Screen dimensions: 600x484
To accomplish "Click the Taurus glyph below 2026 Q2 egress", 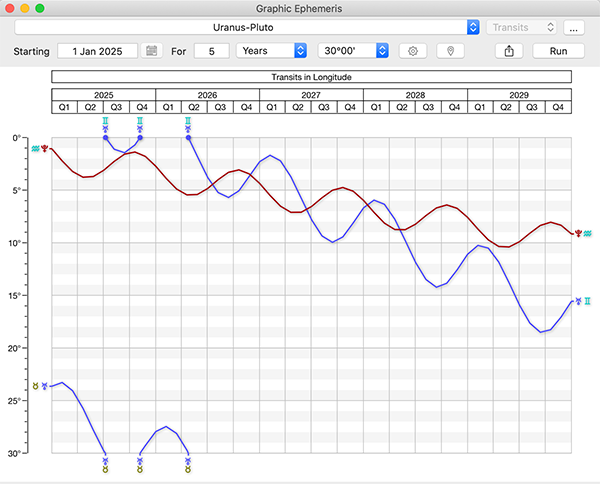I will point(188,469).
